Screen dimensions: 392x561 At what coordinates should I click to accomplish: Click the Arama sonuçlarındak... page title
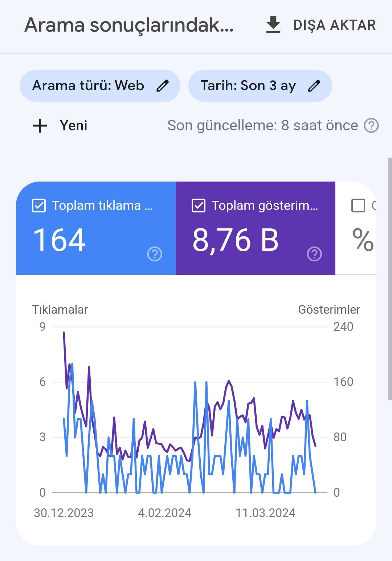[x=129, y=25]
